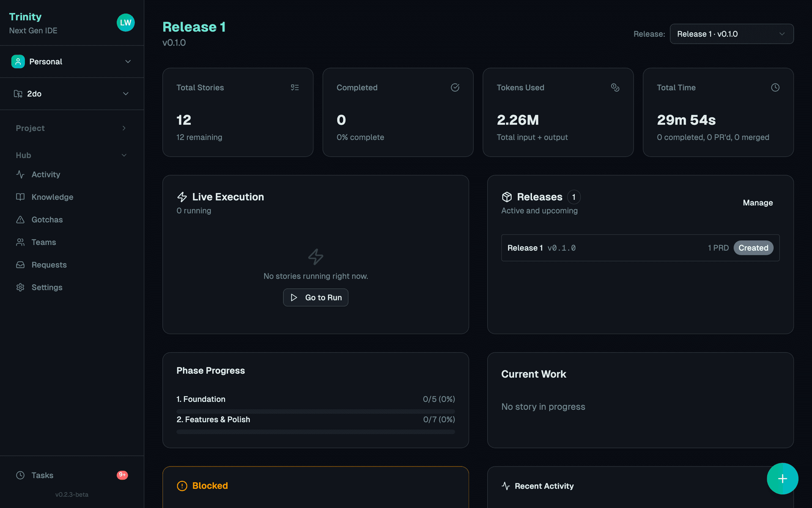This screenshot has height=508, width=812.
Task: Click the 9+ tasks notification badge
Action: 122,475
